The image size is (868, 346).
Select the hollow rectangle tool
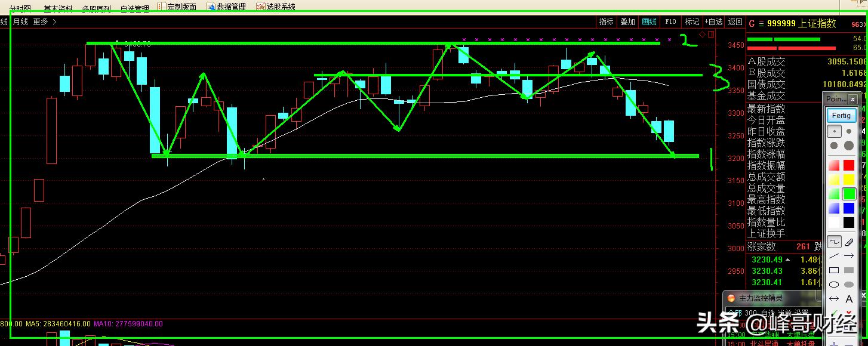(x=834, y=270)
